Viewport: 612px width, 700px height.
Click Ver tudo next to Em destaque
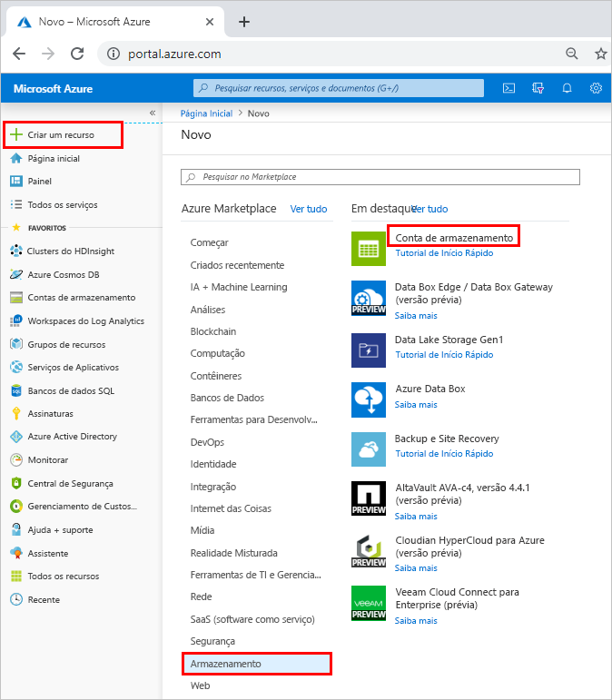point(429,209)
